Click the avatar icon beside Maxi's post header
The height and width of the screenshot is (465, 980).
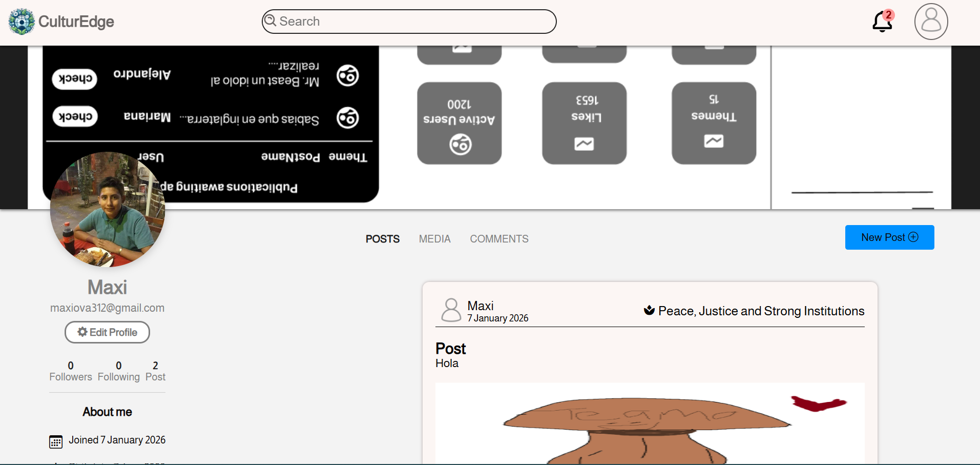tap(451, 310)
